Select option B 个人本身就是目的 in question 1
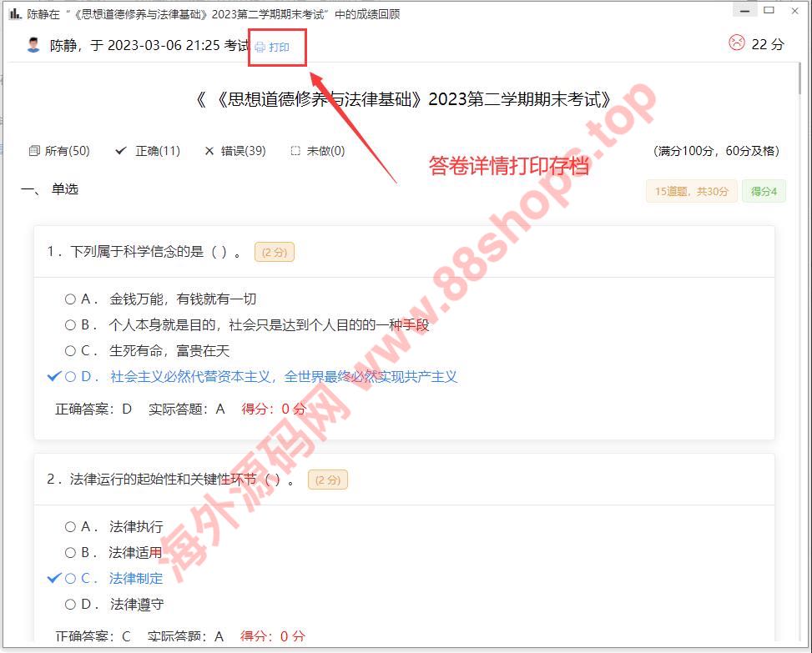This screenshot has width=812, height=653. (71, 325)
